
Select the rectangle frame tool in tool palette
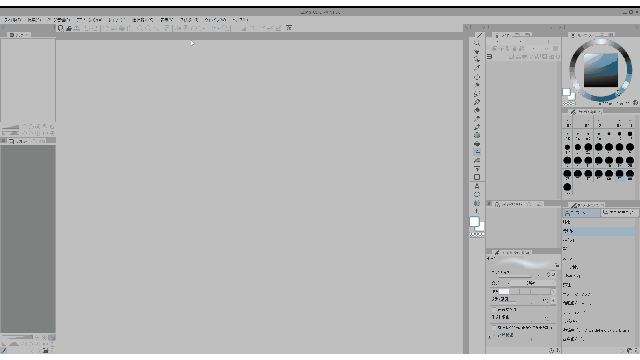(x=477, y=177)
